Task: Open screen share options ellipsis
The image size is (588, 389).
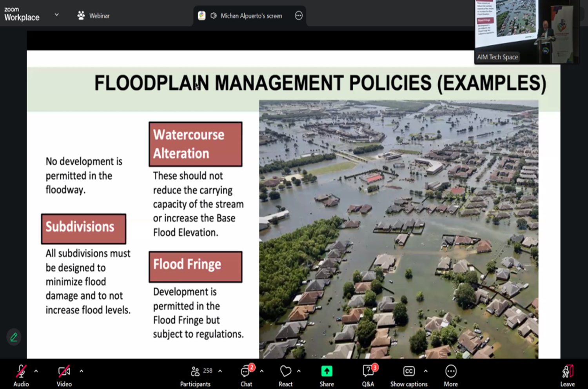Action: pos(299,16)
